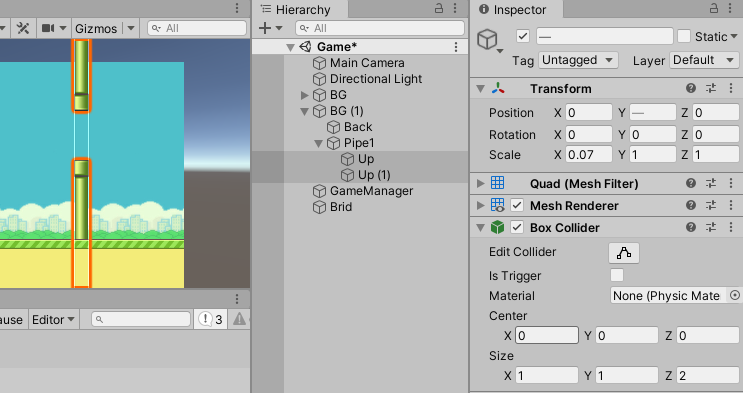Toggle the console info messages count
Screen dimensions: 743x393
coord(211,319)
